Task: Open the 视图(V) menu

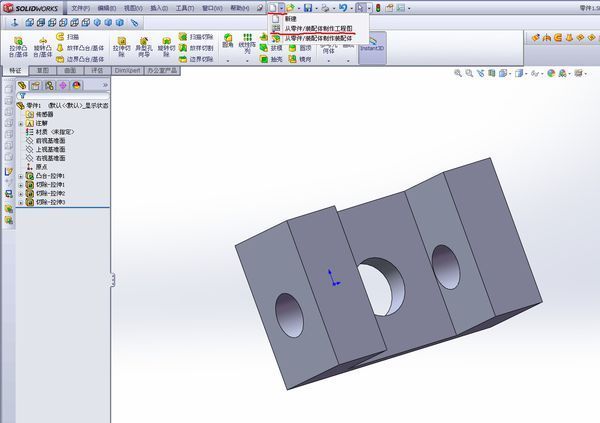Action: [x=133, y=8]
